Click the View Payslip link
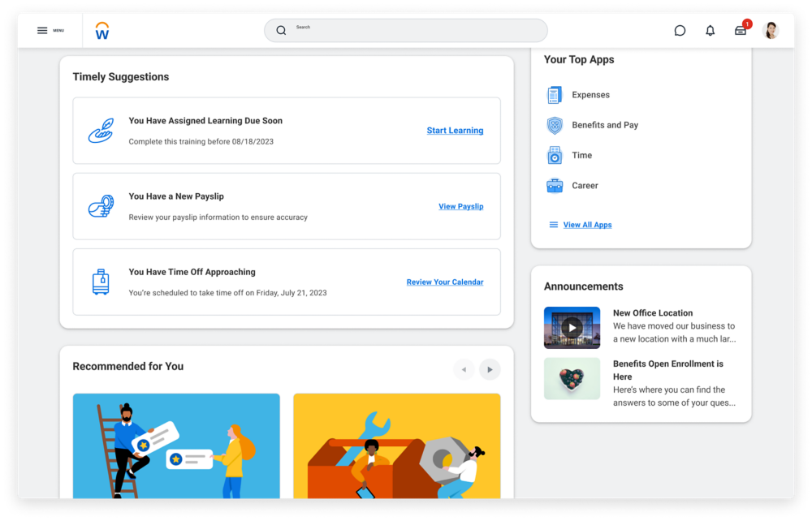 coord(460,206)
